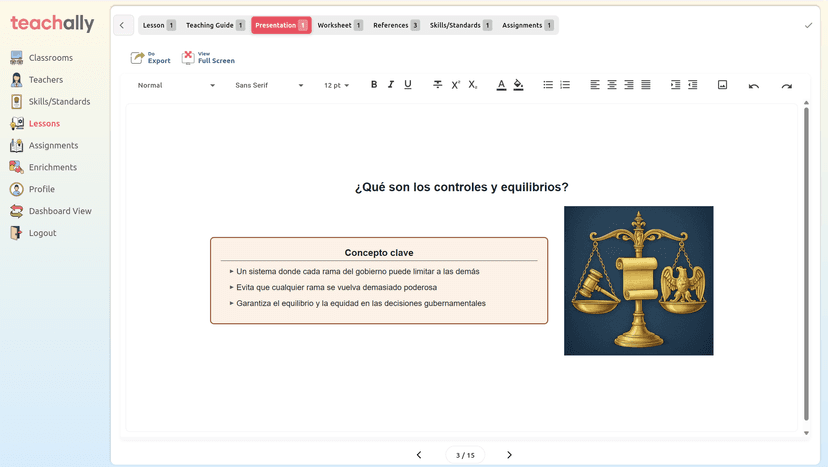Switch to the Teaching Guide tab
This screenshot has height=467, width=828.
(x=215, y=25)
